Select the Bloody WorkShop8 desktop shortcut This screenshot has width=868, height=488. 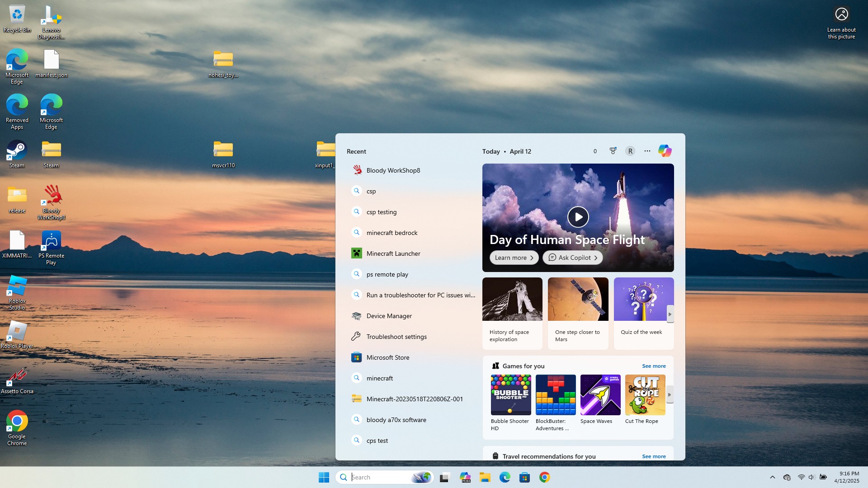[x=51, y=202]
